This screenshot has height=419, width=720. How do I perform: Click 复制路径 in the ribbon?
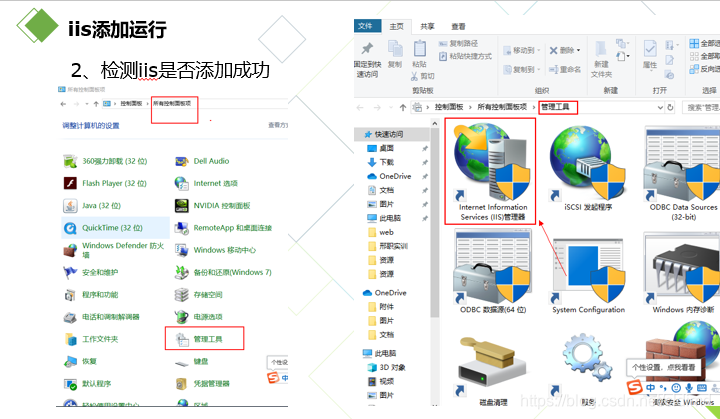458,44
